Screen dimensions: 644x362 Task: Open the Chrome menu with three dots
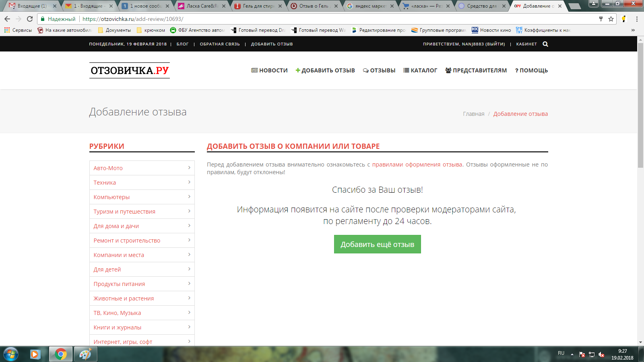click(637, 19)
